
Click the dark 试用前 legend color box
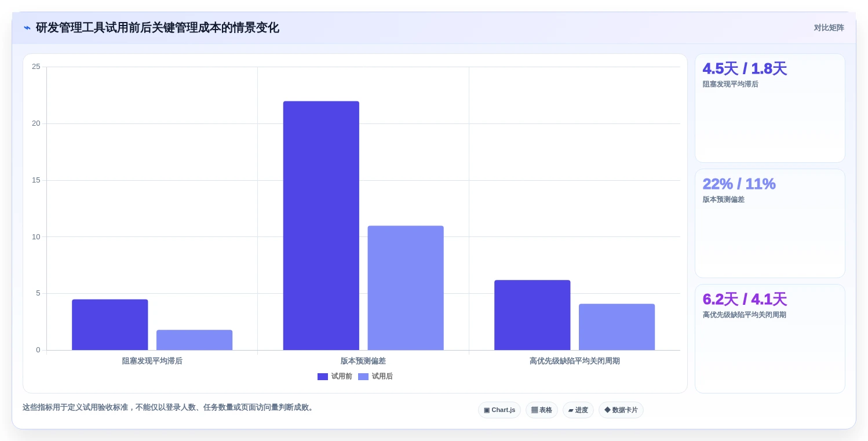pos(323,377)
